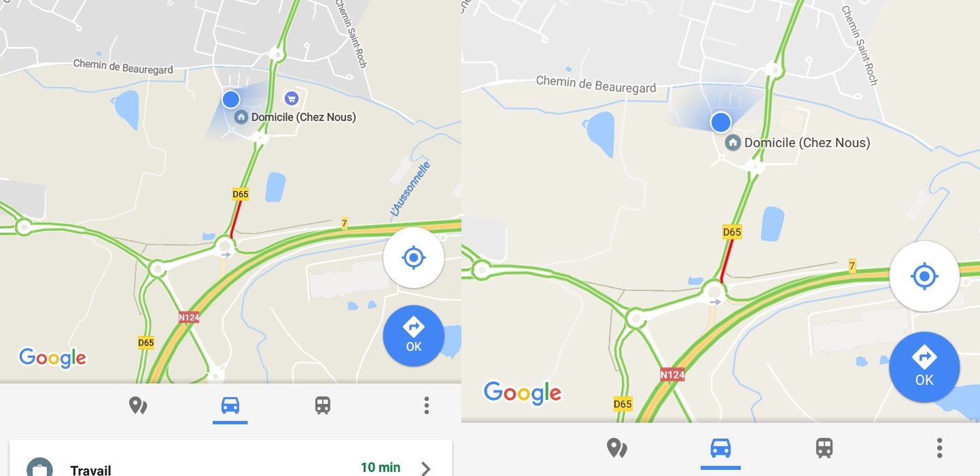Open the Travail briefcase icon

pos(40,467)
